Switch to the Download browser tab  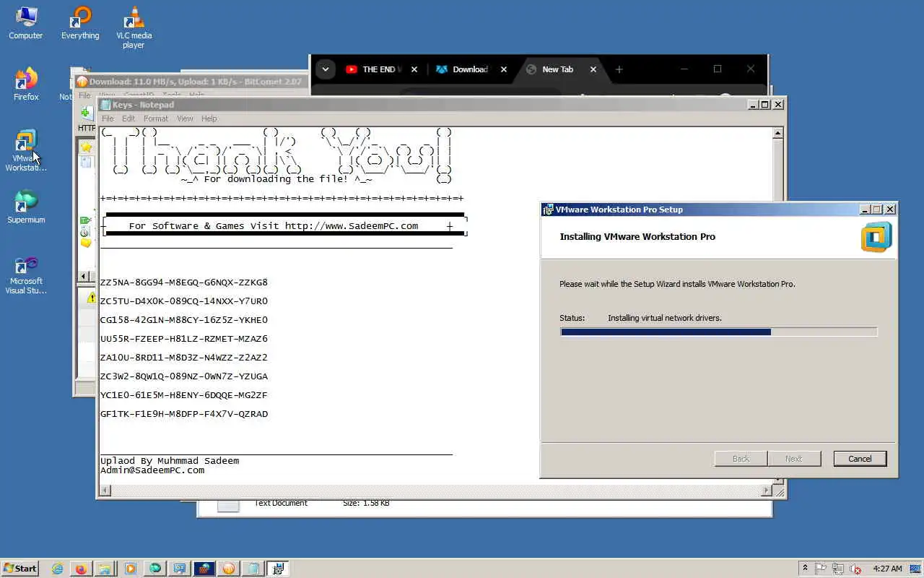(x=469, y=69)
